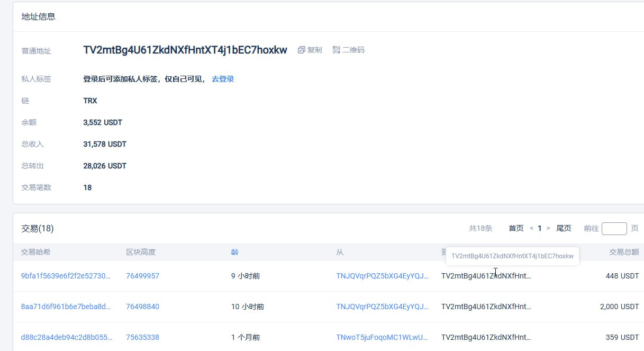Open the QR code (二维码) icon

(337, 50)
